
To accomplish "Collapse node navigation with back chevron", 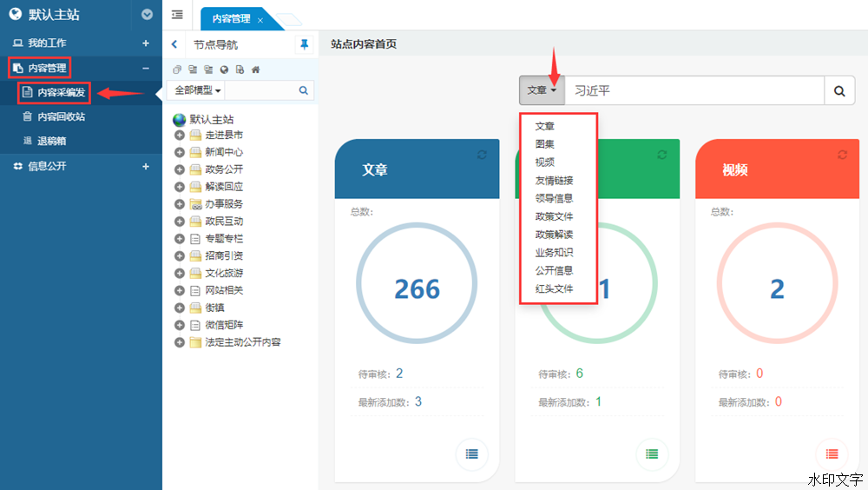I will pos(174,44).
